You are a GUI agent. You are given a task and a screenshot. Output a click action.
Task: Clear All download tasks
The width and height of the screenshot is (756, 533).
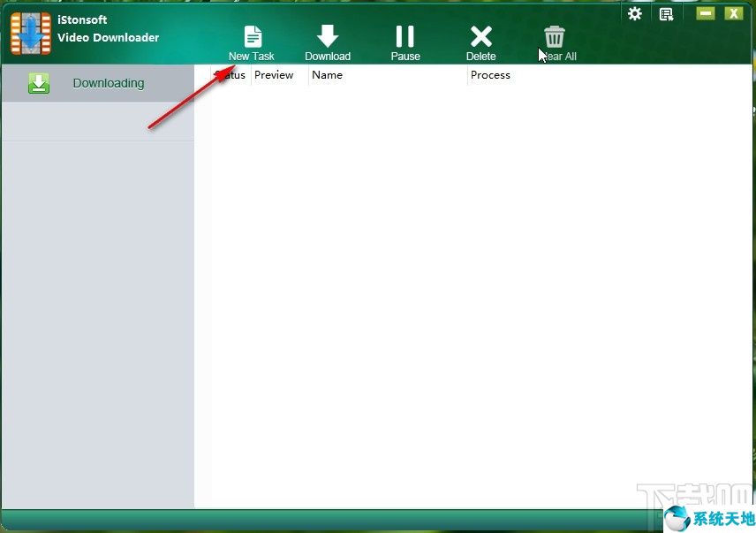(x=555, y=35)
